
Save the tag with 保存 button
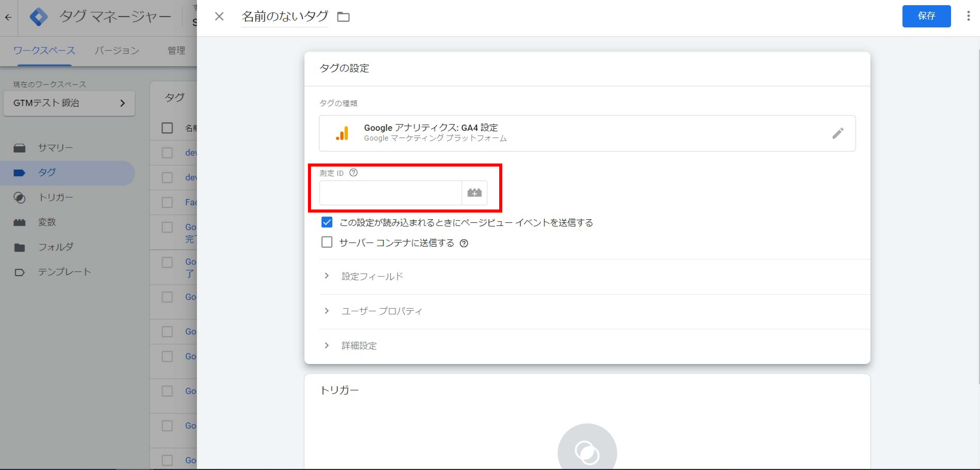tap(926, 16)
